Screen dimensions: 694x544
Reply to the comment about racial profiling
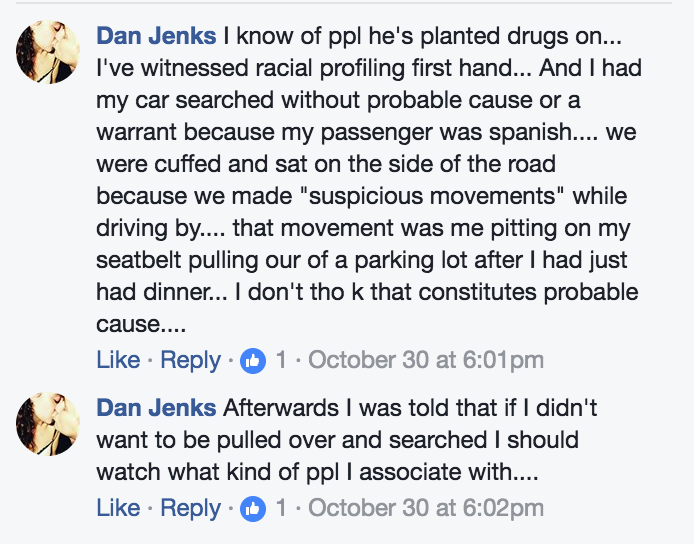point(190,360)
